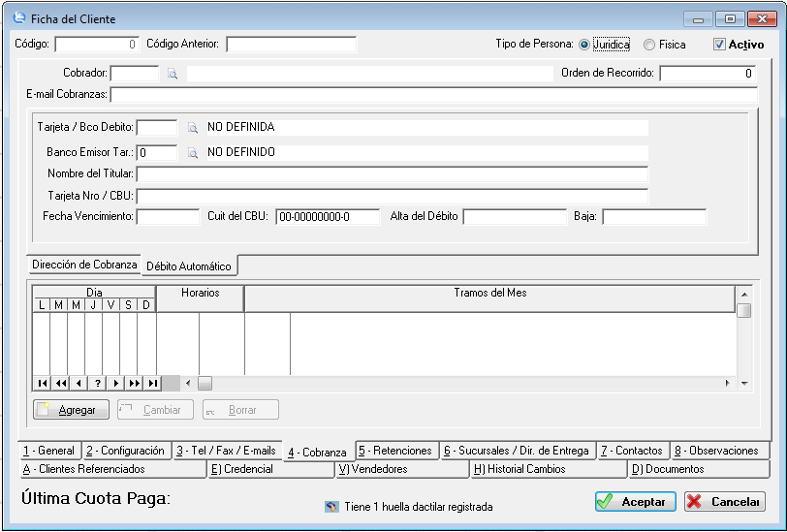Switch to the Dirección de Cobranza tab
787x532 pixels.
(84, 265)
